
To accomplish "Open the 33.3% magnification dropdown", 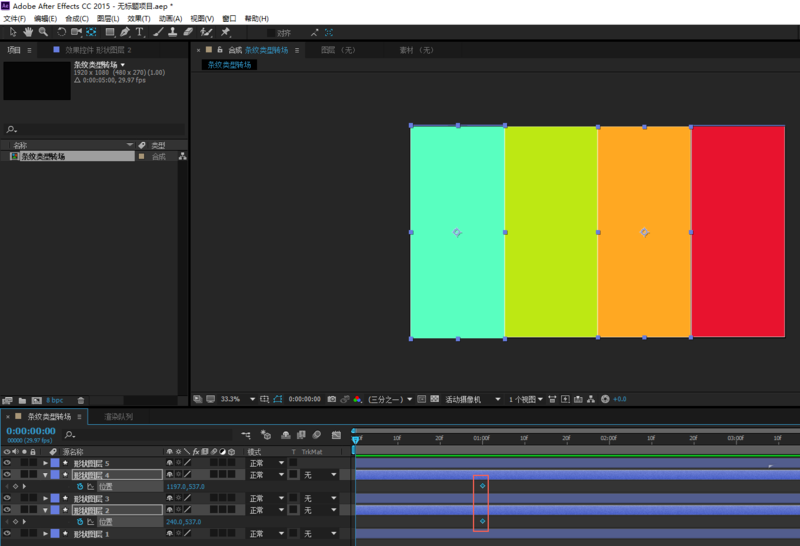I will click(237, 399).
